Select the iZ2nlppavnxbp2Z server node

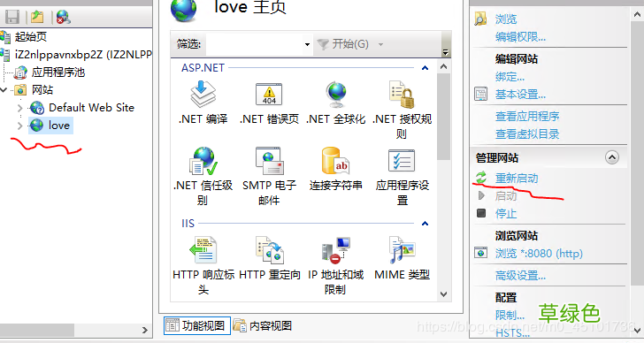(83, 55)
